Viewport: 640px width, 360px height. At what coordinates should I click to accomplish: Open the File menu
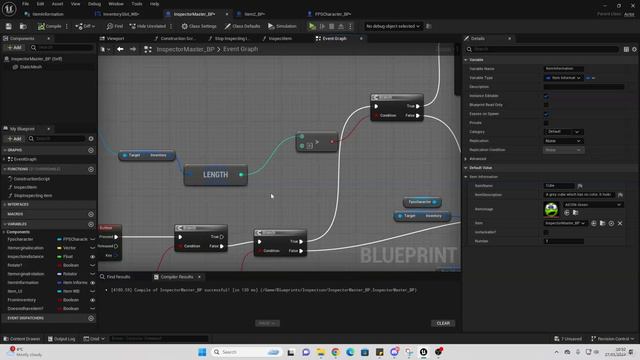tap(25, 4)
